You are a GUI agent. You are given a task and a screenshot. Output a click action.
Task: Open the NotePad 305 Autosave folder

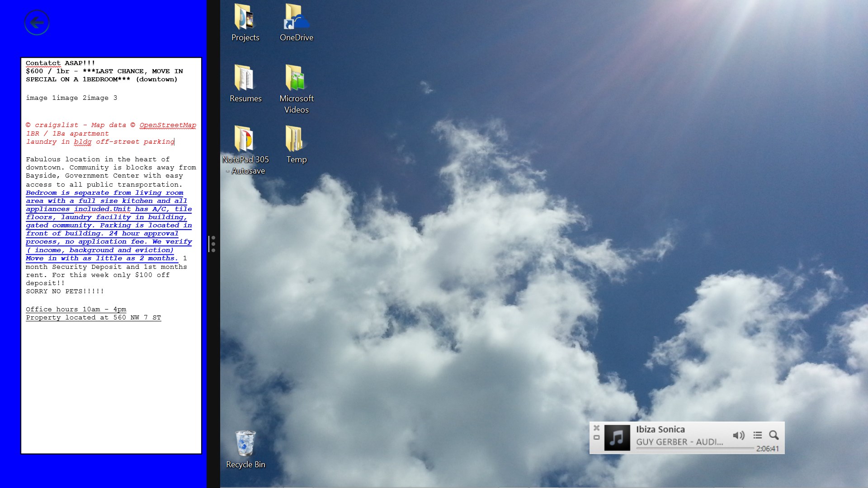coord(245,139)
